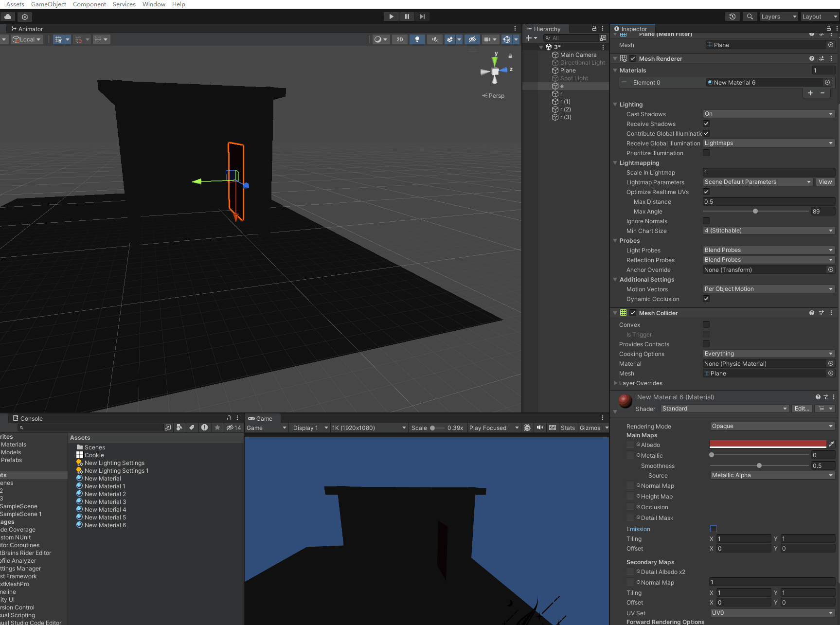Toggle Mesh Renderer enabled checkbox
Screen dimensions: 840x625
633,58
